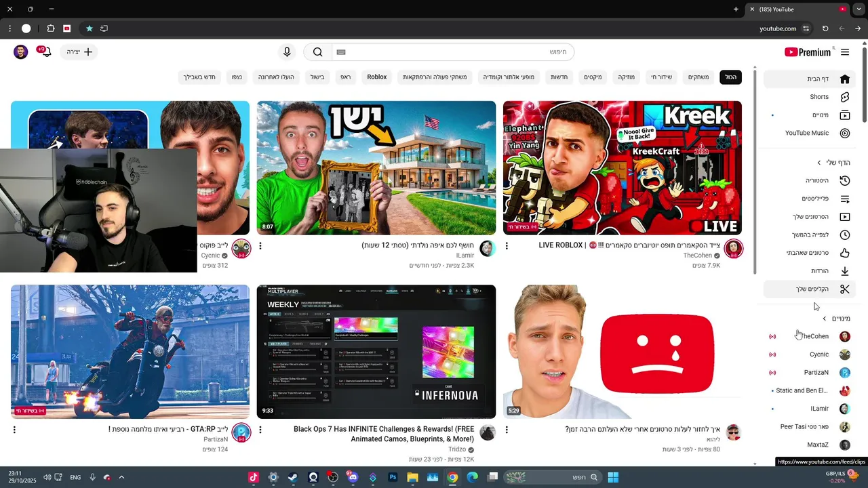Select the 'משחקים' filter chip
The height and width of the screenshot is (488, 868).
point(698,77)
